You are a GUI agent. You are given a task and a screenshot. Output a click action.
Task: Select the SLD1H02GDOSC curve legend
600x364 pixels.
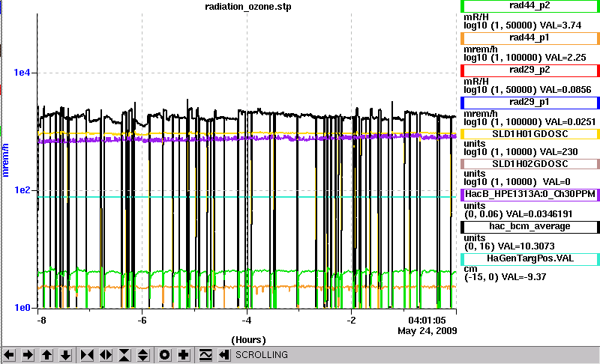coord(530,164)
